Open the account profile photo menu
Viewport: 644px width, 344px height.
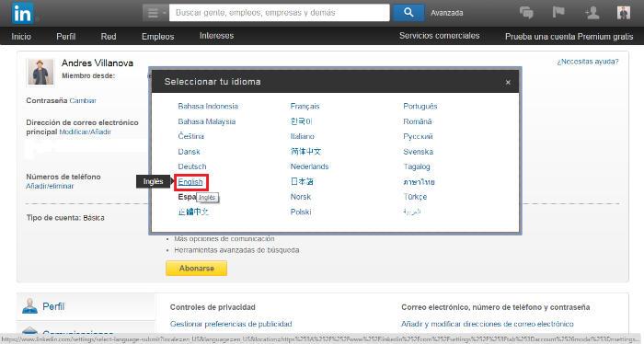pos(624,13)
